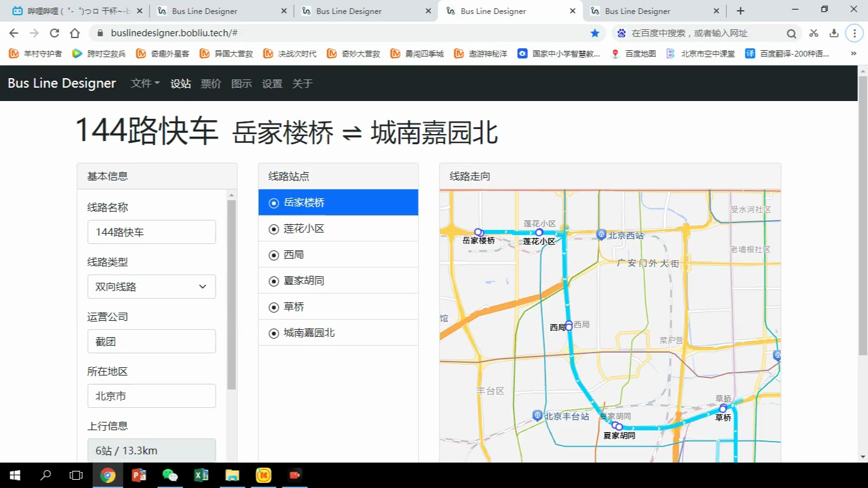This screenshot has height=488, width=868.
Task: Select 草桥 stop in station list
Action: point(338,307)
